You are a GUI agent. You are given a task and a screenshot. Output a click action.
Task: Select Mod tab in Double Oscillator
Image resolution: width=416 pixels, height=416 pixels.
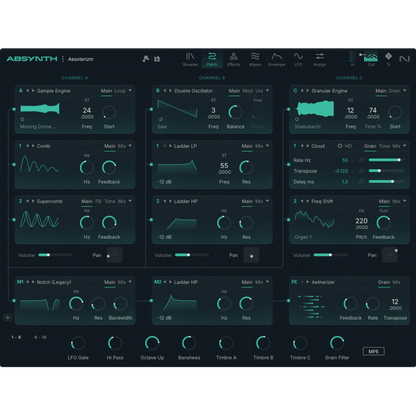tap(248, 91)
